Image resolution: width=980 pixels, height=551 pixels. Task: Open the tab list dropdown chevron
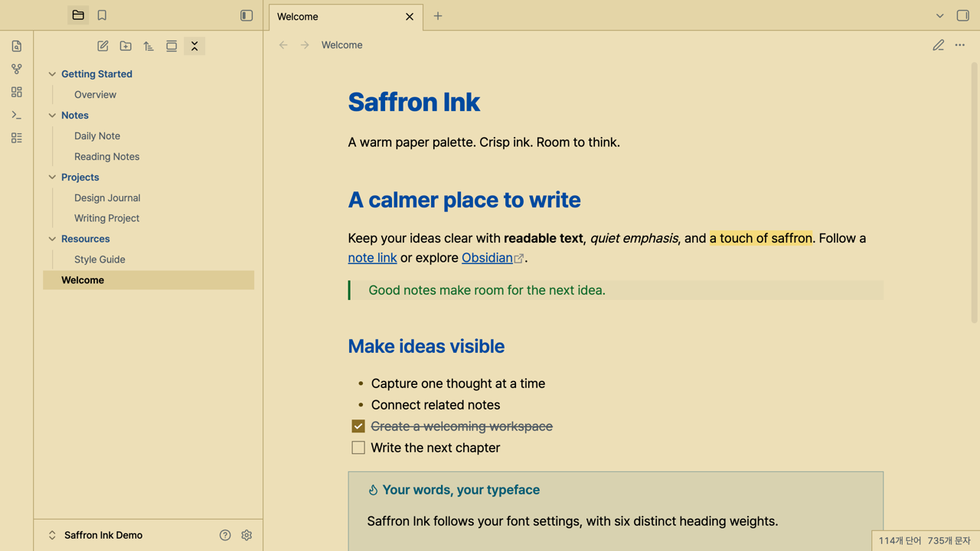[x=940, y=15]
